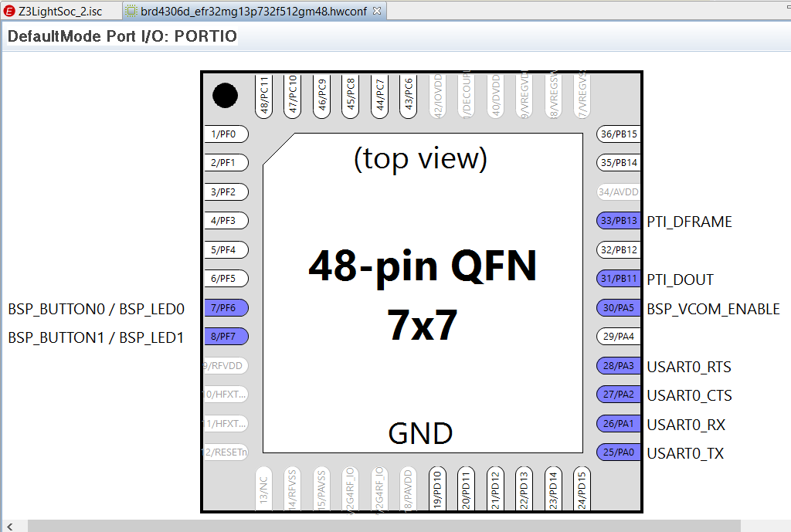Select pin 3/PF2 on the chip
The image size is (791, 532).
(226, 192)
